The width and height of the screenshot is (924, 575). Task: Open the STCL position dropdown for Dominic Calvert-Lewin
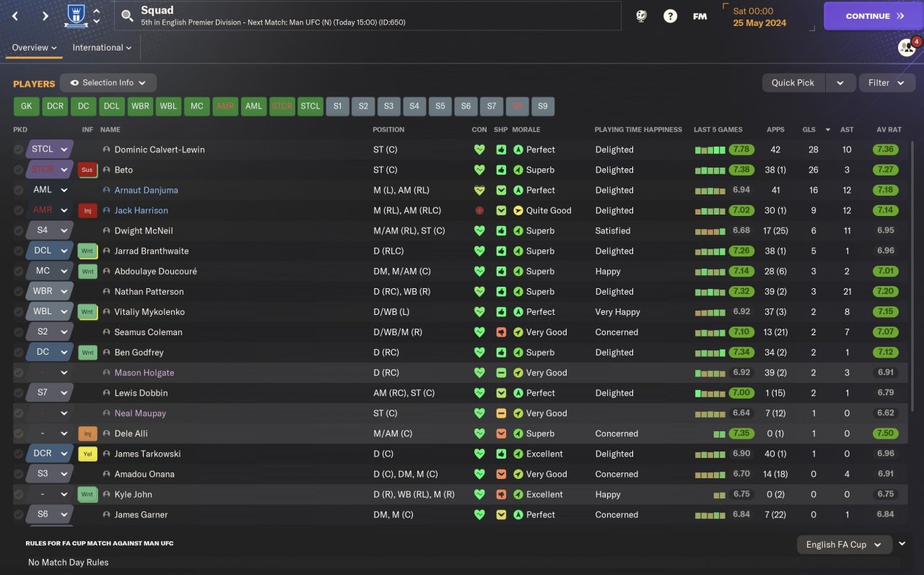point(49,150)
